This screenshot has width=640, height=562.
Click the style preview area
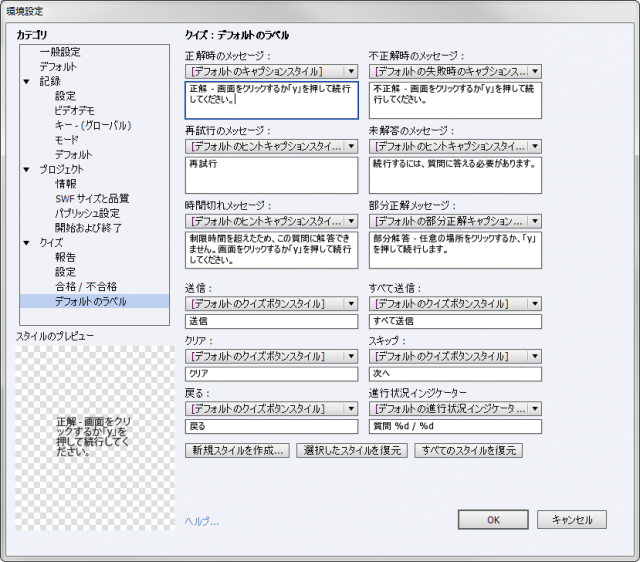95,438
